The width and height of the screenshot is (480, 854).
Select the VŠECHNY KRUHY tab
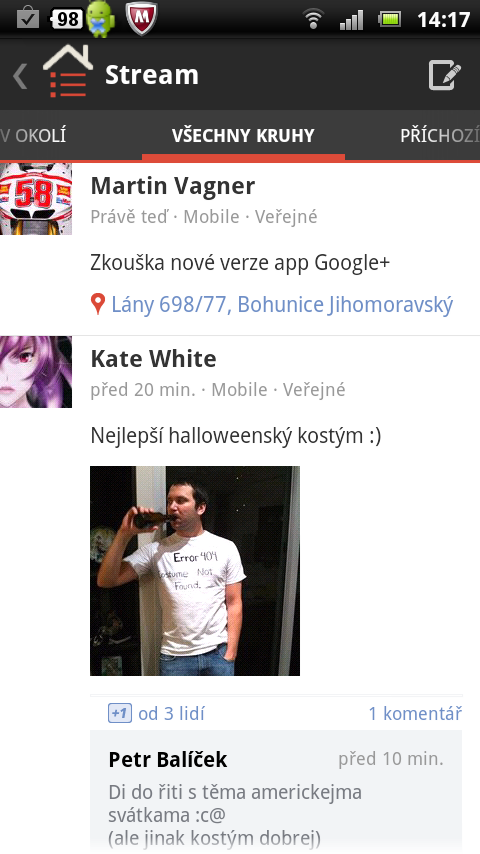243,135
